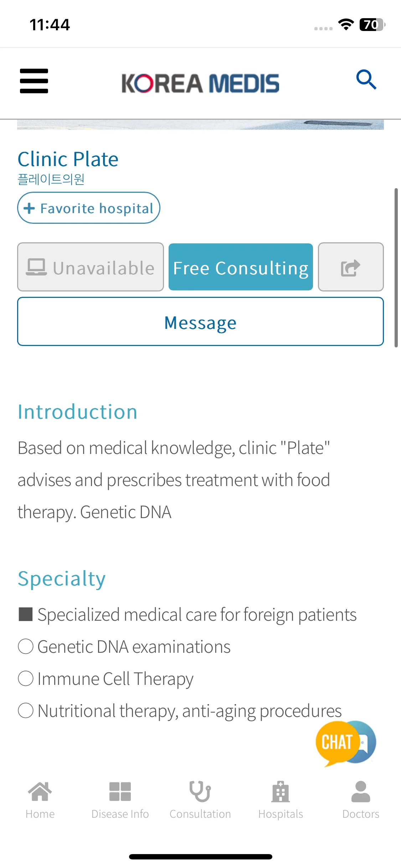Tap the Clinic Plate title
This screenshot has width=401, height=868.
click(x=68, y=159)
